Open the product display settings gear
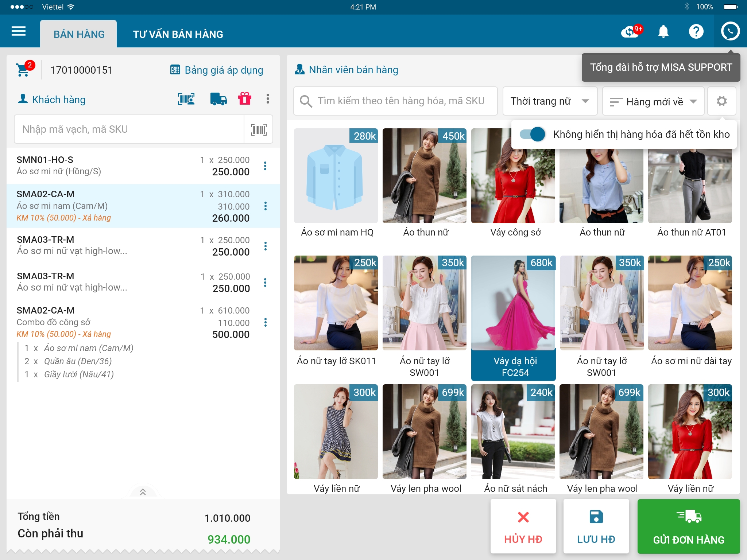This screenshot has width=747, height=560. click(x=721, y=101)
